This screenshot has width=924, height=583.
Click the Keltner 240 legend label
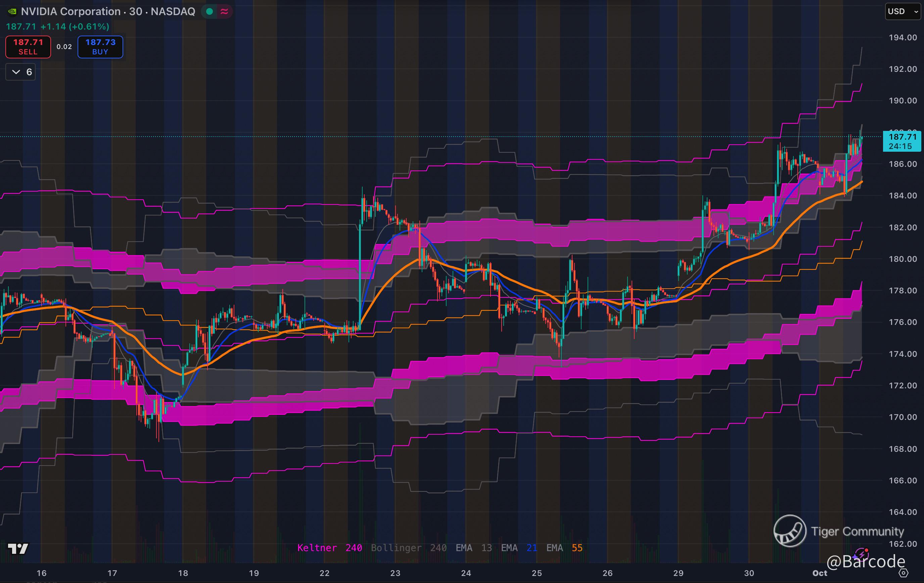tap(329, 548)
